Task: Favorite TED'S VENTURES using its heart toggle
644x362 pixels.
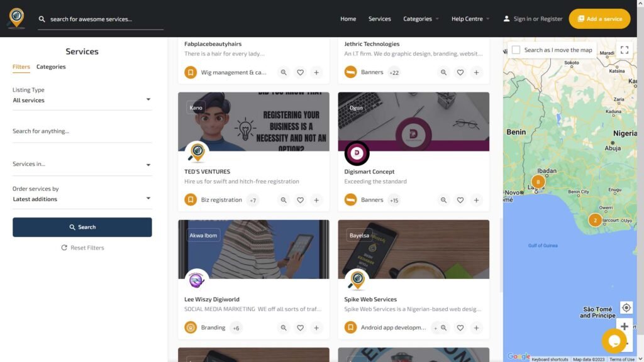Action: tap(300, 200)
